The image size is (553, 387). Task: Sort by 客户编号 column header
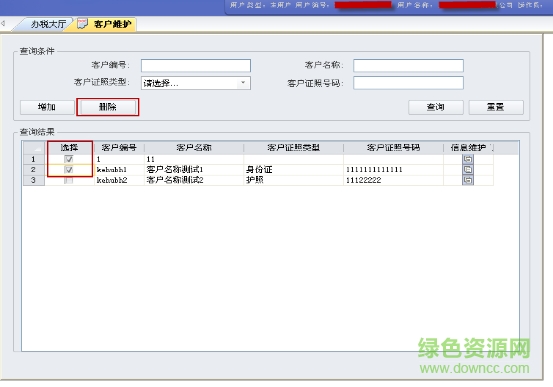pyautogui.click(x=119, y=147)
